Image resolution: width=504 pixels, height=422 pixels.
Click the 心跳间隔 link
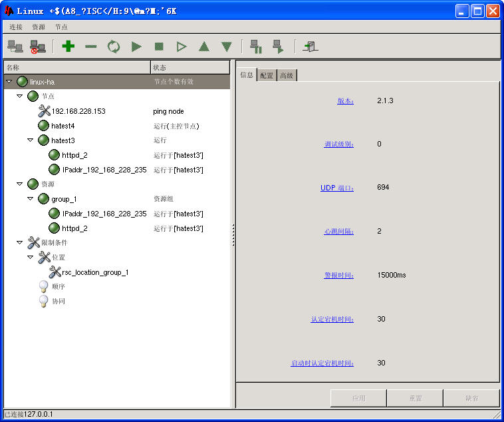pyautogui.click(x=338, y=232)
